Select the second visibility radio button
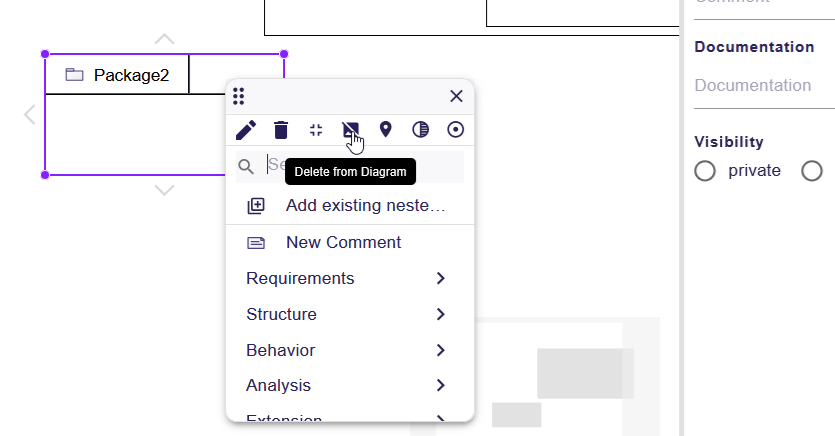Image resolution: width=835 pixels, height=436 pixels. [812, 171]
